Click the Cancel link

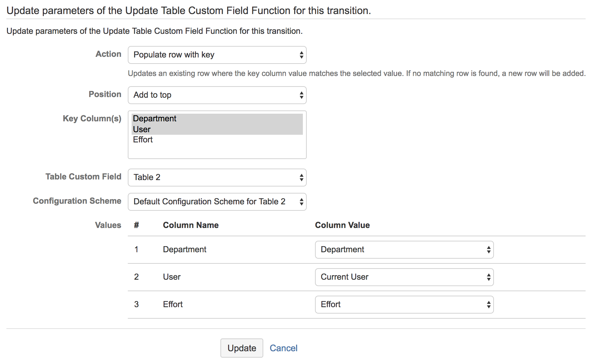(x=283, y=348)
